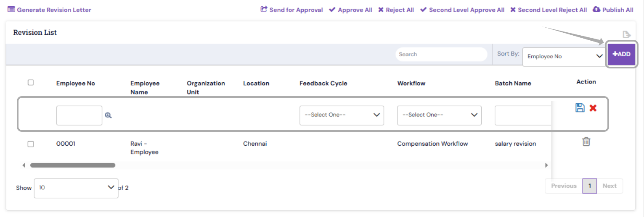Tick the select-all checkbox in header
The image size is (644, 217).
tap(31, 83)
